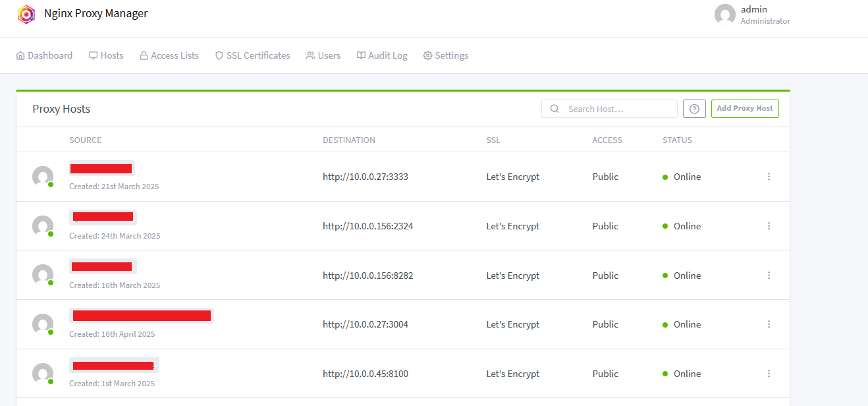The height and width of the screenshot is (406, 868).
Task: Click avatar of host pointing to 10.0.0.156:8282
Action: coord(43,275)
